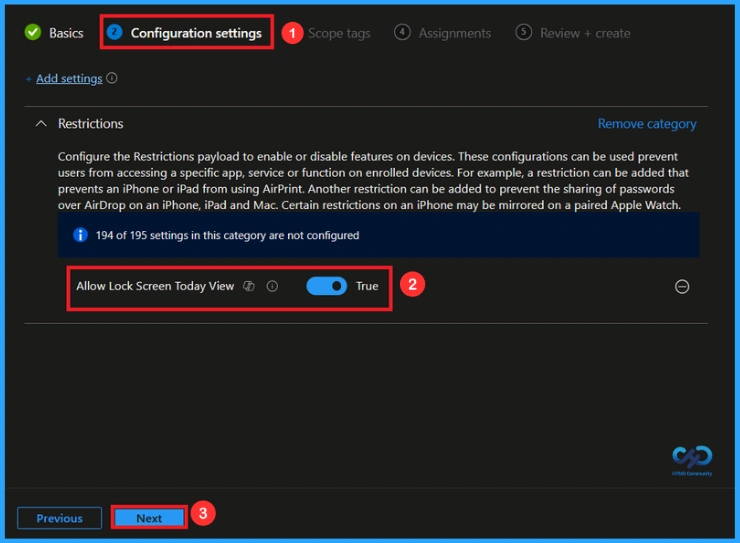Image resolution: width=740 pixels, height=543 pixels.
Task: Click the '194 of 195 settings' message text
Action: pyautogui.click(x=227, y=235)
